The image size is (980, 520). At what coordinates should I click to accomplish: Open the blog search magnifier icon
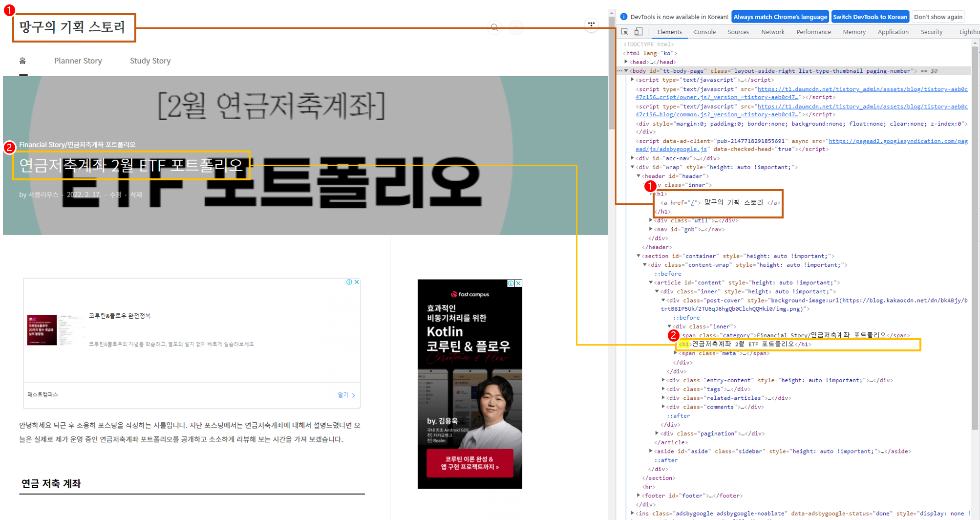tap(494, 27)
